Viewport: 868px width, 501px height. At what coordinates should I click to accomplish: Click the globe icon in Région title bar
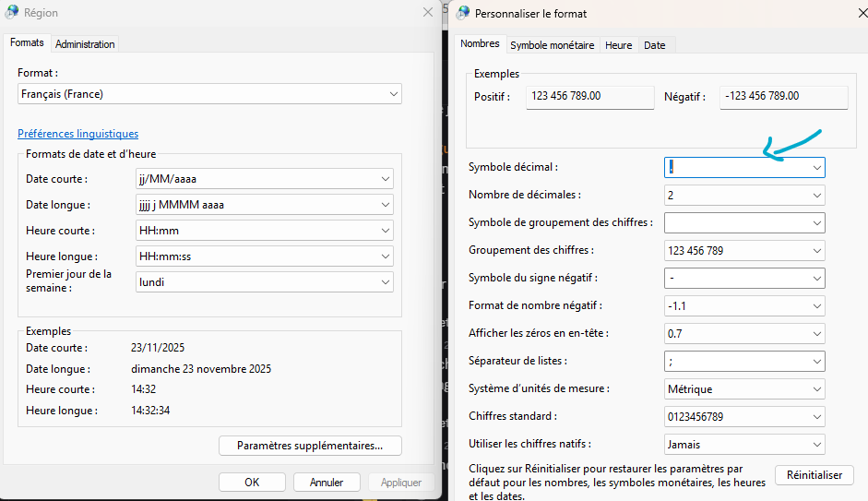[12, 12]
